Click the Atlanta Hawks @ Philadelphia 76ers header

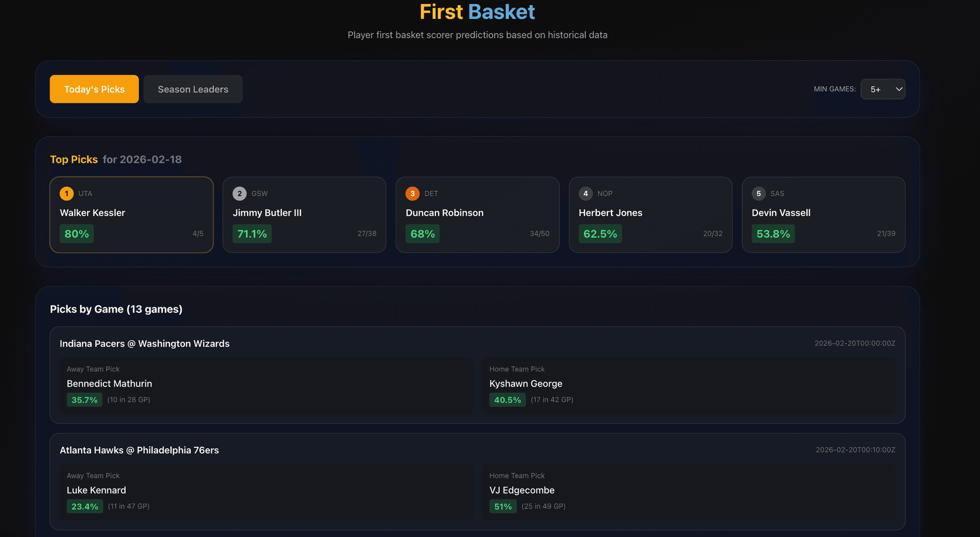coord(139,450)
